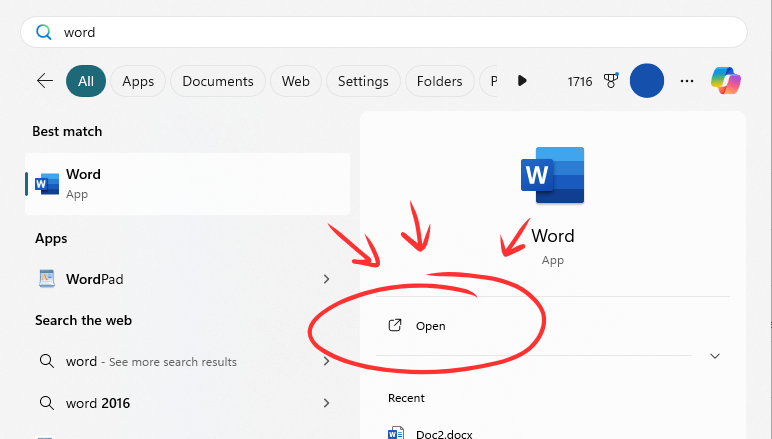Image resolution: width=772 pixels, height=439 pixels.
Task: Click the Word icon in best match
Action: point(47,184)
